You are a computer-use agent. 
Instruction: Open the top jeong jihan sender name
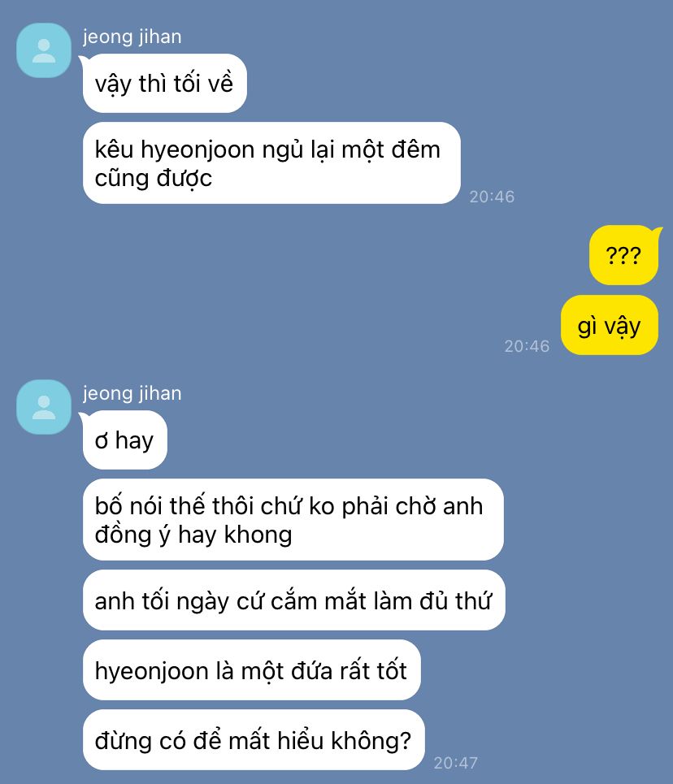(x=132, y=37)
